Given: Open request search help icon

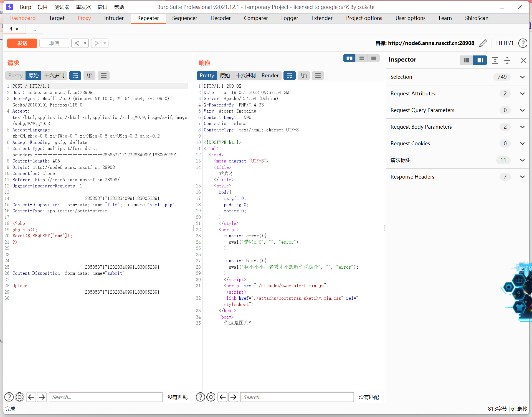Looking at the screenshot, I should tap(9, 397).
